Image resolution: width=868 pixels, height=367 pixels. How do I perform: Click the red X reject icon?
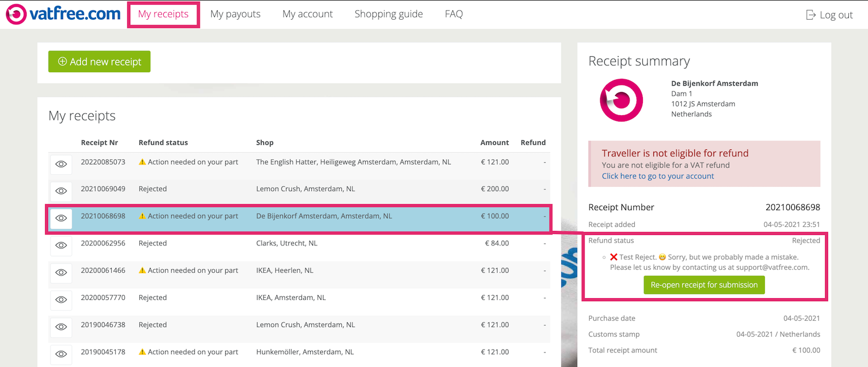click(614, 257)
